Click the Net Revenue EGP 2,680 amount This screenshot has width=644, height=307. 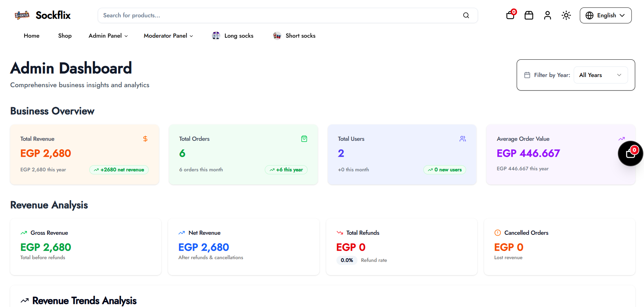[x=204, y=247]
